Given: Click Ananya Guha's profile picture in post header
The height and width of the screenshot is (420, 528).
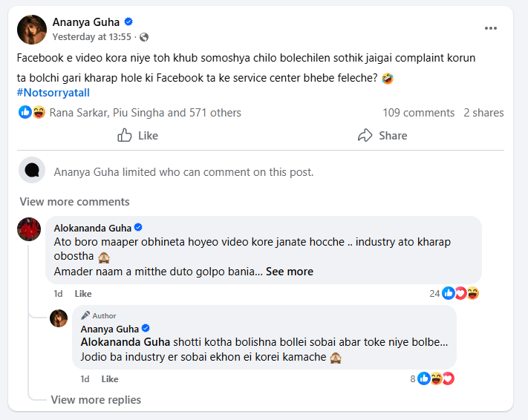Looking at the screenshot, I should [x=32, y=30].
